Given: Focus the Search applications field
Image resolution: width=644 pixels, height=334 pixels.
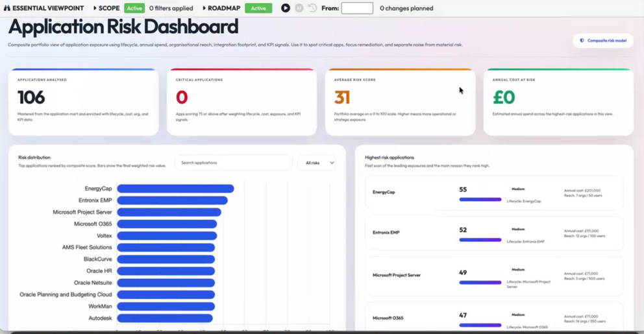Looking at the screenshot, I should coord(234,163).
